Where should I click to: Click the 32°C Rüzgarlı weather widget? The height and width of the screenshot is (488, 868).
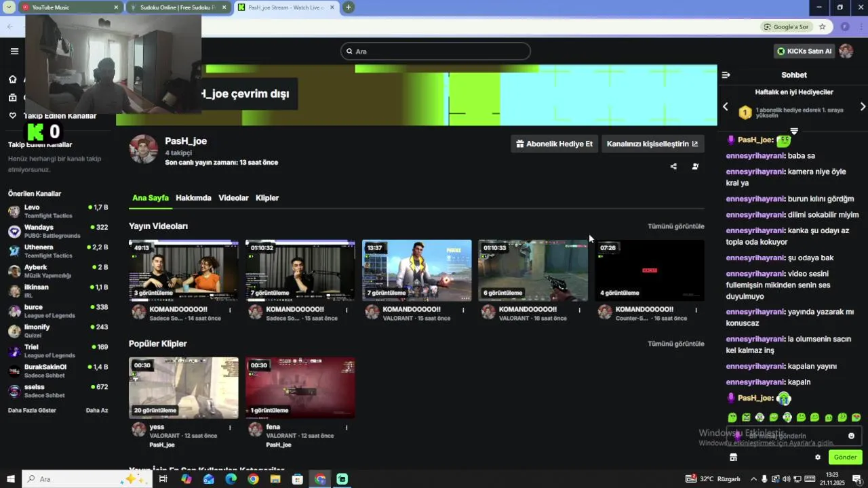(x=713, y=479)
